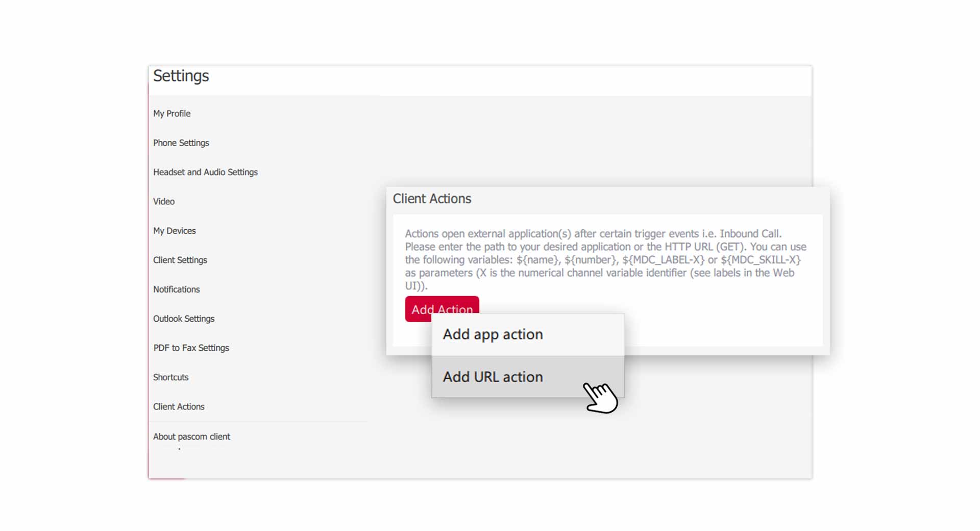The image size is (980, 531).
Task: Select Headset and Audio Settings
Action: point(205,172)
